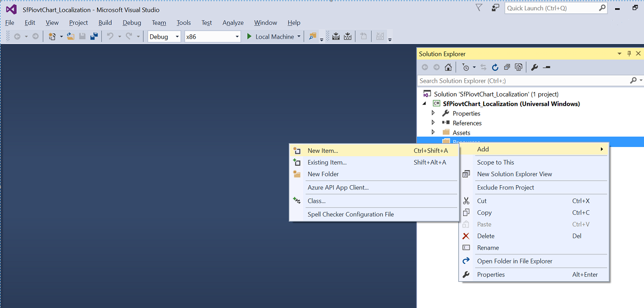The height and width of the screenshot is (308, 644).
Task: Click the Visual Studio logo icon
Action: tap(11, 9)
